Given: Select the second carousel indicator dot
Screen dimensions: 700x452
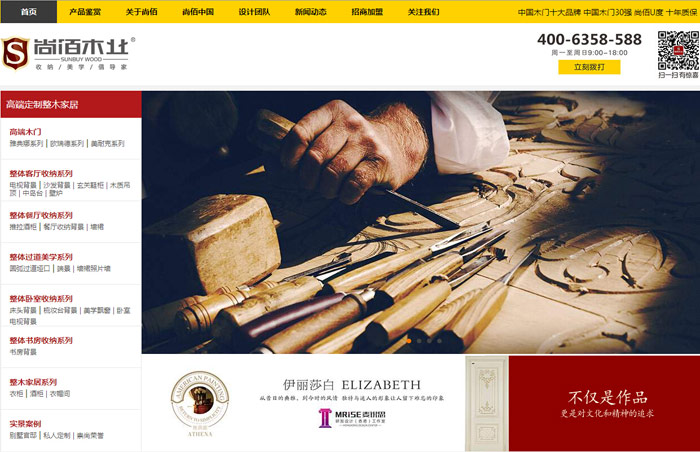Looking at the screenshot, I should [x=419, y=341].
